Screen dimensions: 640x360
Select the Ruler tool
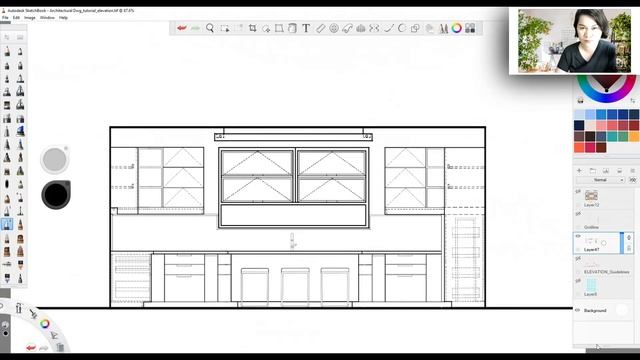point(320,28)
